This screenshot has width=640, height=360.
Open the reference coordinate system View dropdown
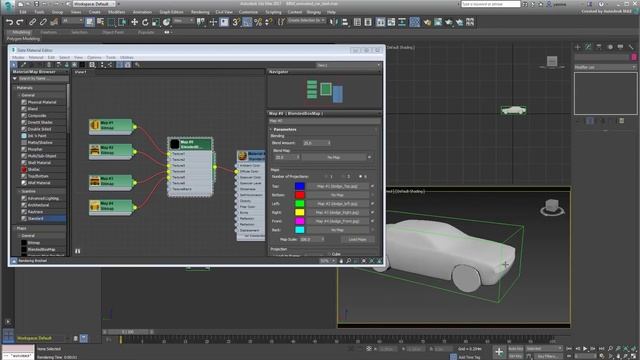point(183,20)
